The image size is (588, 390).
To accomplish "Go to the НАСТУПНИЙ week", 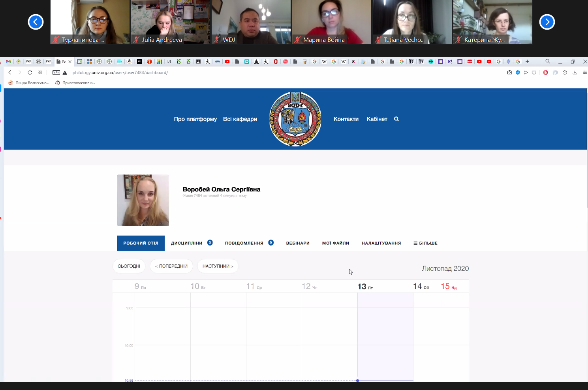I will point(218,266).
